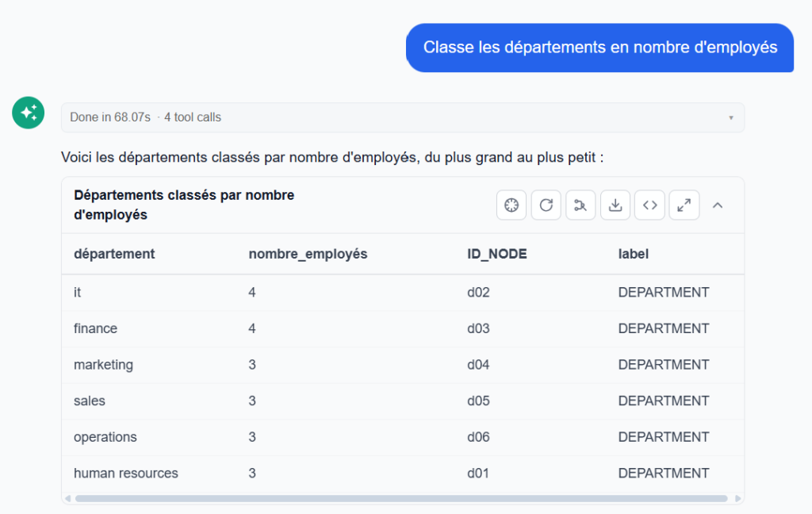Click the scrollbar right arrow
This screenshot has width=812, height=514.
coord(738,498)
